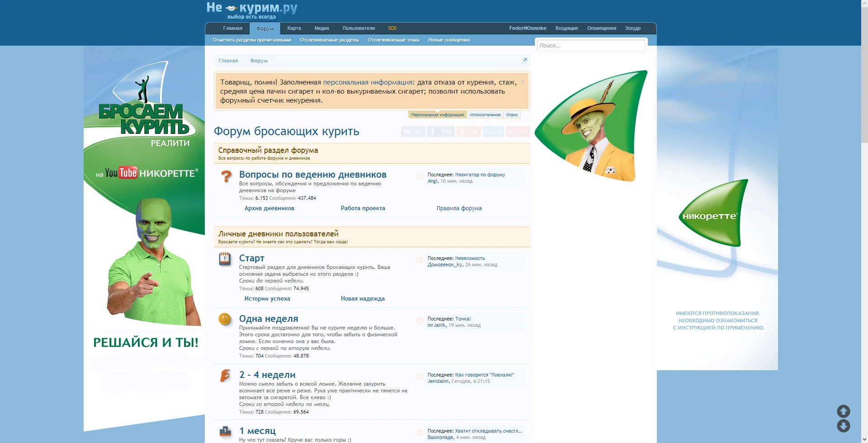The width and height of the screenshot is (868, 443).
Task: Open Новые сообщения
Action: click(449, 40)
